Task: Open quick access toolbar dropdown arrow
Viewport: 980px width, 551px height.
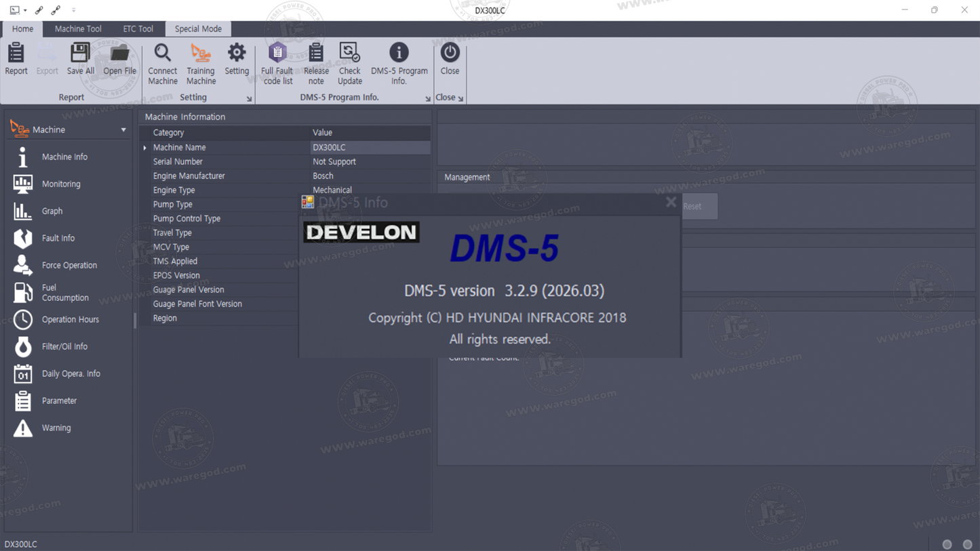Action: [73, 10]
